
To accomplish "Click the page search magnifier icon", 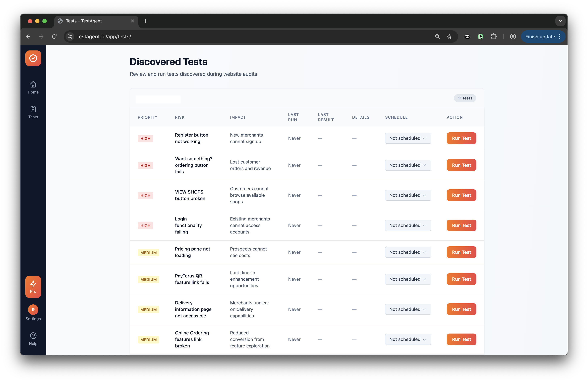I will click(x=437, y=37).
